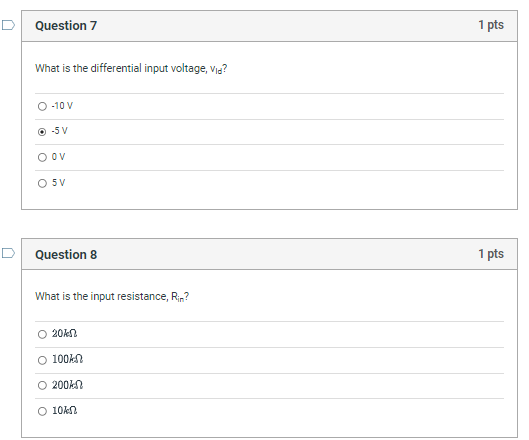Flag Question 8 with the bookmark icon
Image resolution: width=529 pixels, height=440 pixels.
[x=8, y=253]
